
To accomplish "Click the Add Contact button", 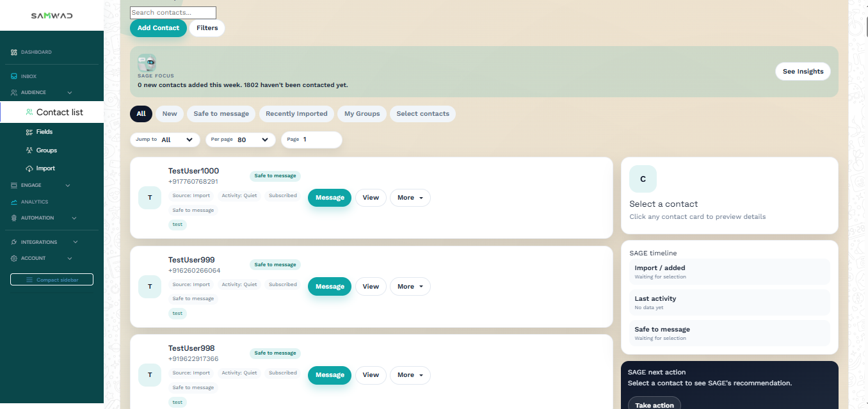I will (158, 28).
